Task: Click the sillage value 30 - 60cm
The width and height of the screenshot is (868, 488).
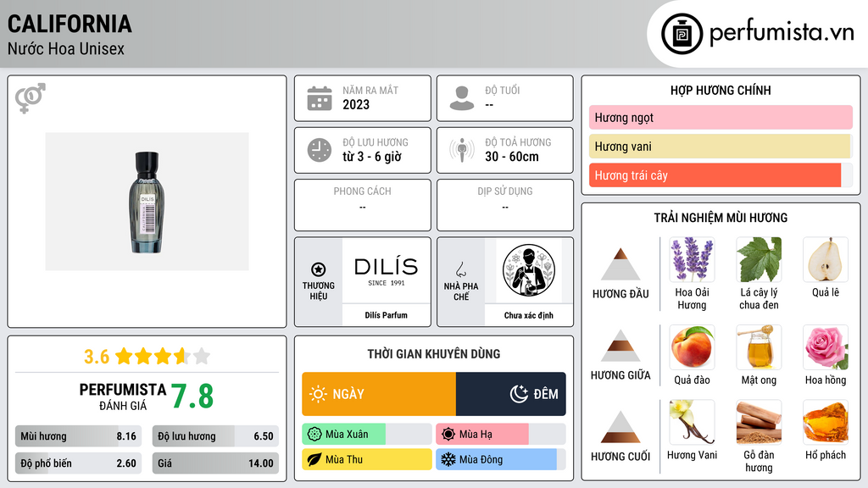Action: point(512,157)
